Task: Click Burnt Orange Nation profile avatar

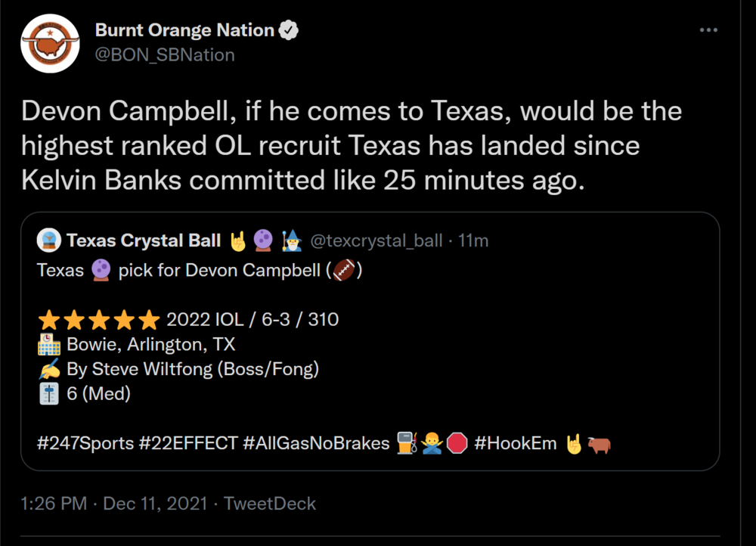Action: click(x=51, y=44)
